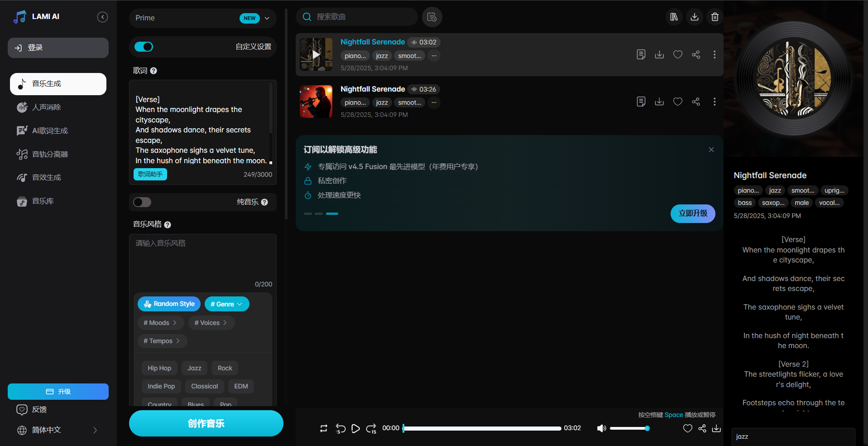This screenshot has height=446, width=868.
Task: Share the 03:26 Nightfall Serenade track
Action: [x=696, y=102]
